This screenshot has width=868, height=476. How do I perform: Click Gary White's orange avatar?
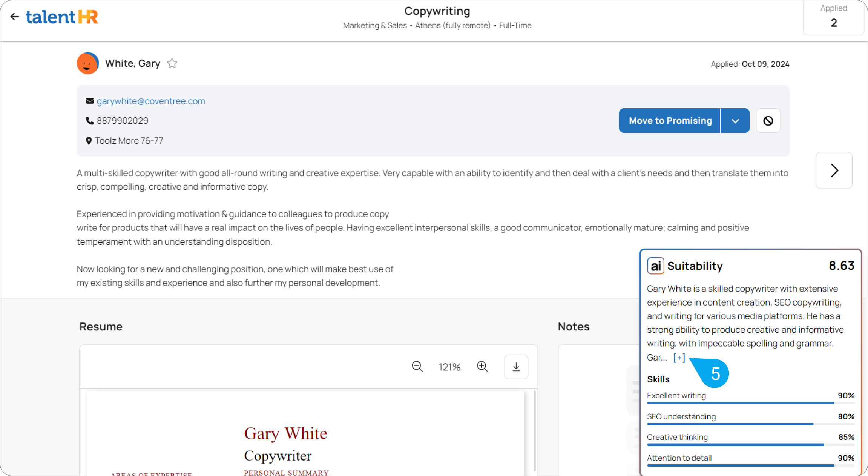click(x=87, y=63)
